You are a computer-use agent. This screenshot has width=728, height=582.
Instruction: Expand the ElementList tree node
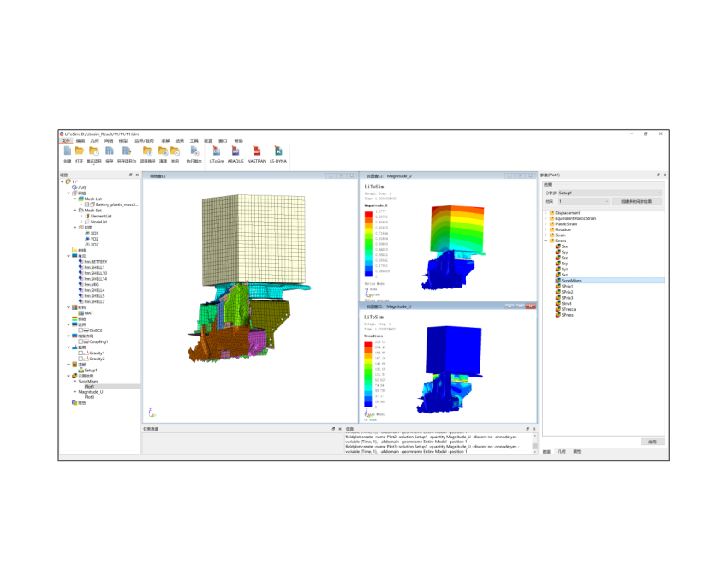pos(81,216)
